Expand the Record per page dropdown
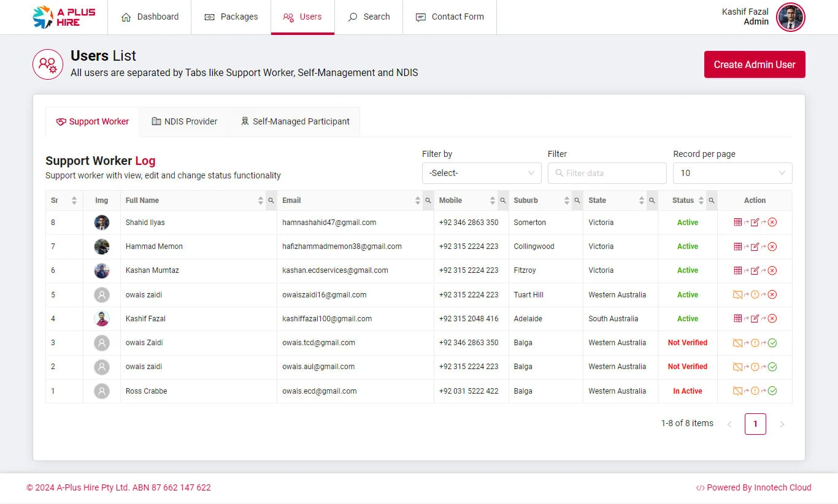This screenshot has width=838, height=504. 732,173
